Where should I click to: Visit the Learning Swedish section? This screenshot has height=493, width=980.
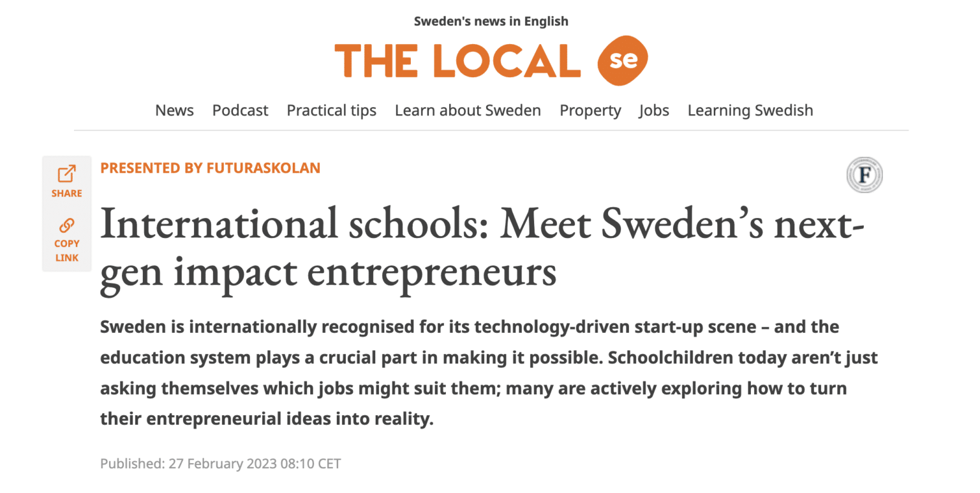750,110
